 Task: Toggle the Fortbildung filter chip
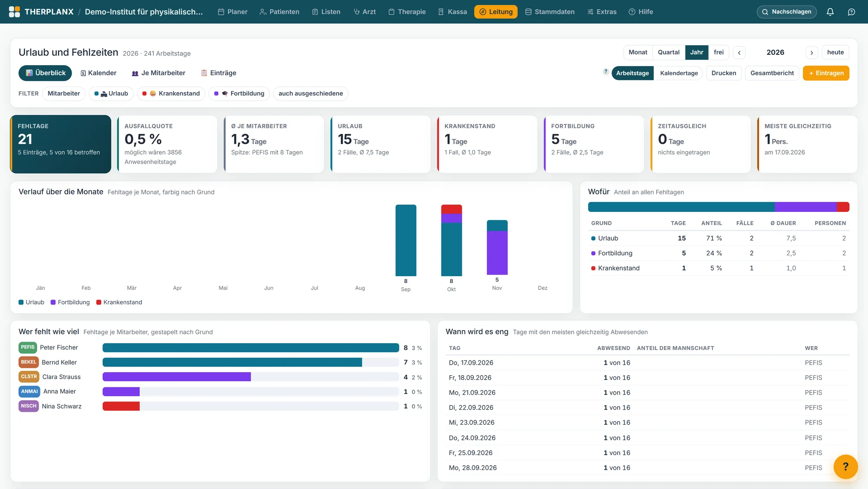pyautogui.click(x=239, y=93)
